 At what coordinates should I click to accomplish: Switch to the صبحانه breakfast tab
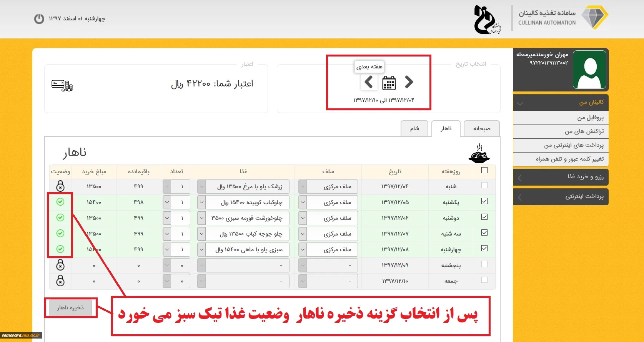pyautogui.click(x=482, y=128)
